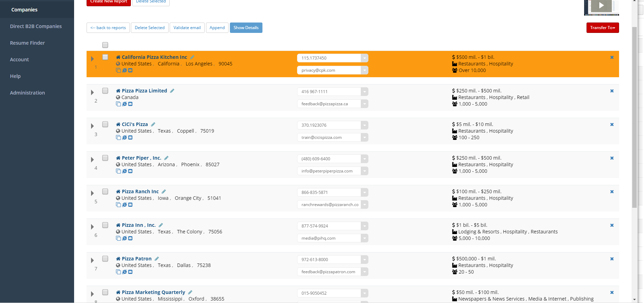Remove Pizza Ranch Inc with the X icon
Screen dimensions: 644x303
[x=612, y=191]
